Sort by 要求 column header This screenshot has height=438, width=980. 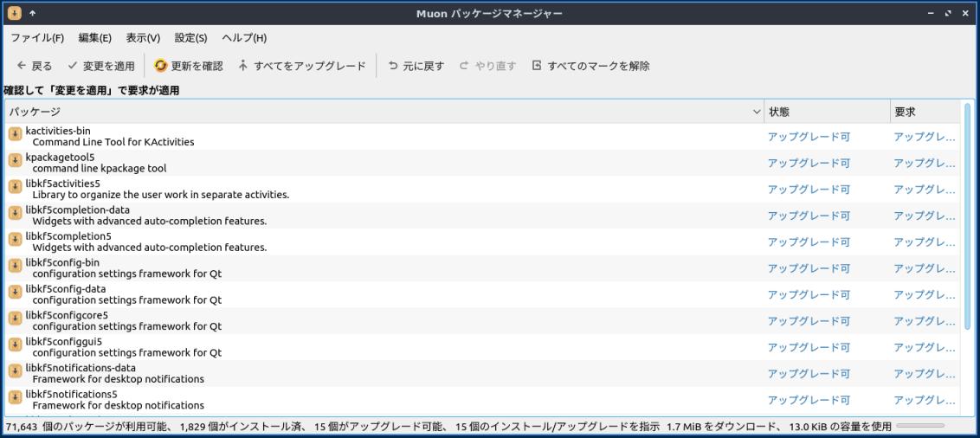click(925, 112)
